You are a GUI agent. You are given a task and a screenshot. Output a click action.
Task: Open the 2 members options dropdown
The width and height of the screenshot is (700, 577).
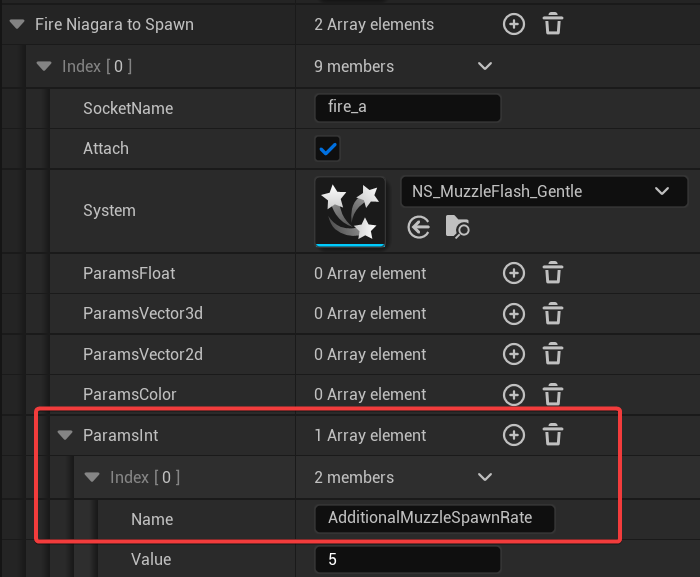(x=485, y=477)
